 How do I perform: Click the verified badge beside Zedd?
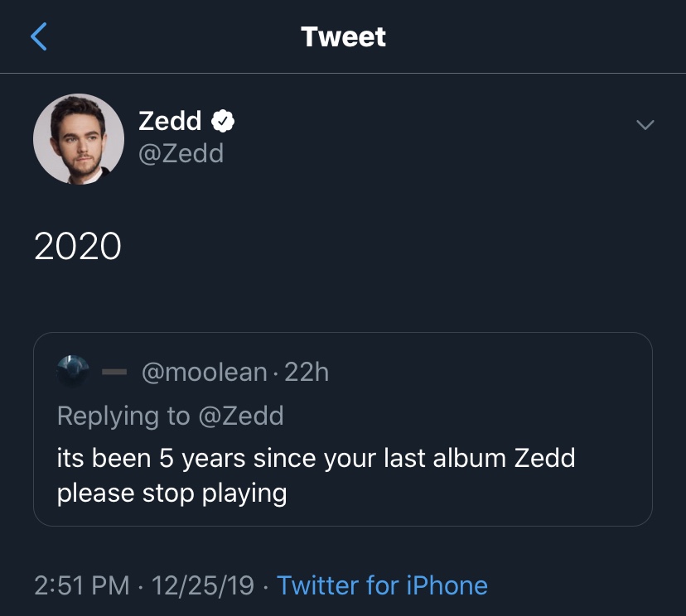click(223, 121)
